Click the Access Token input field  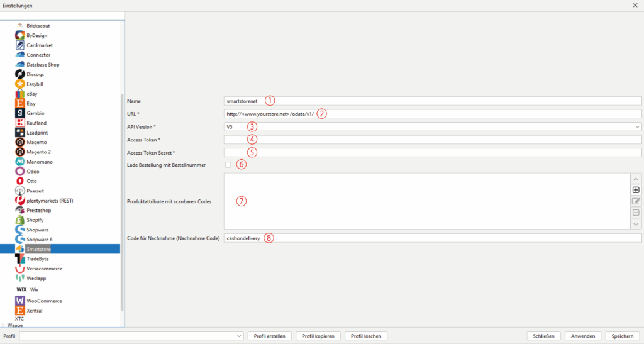tap(433, 139)
